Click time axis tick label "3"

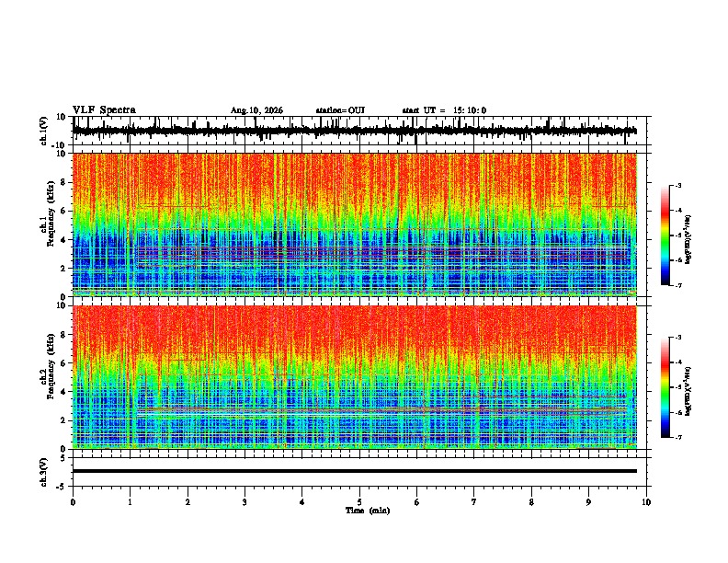(x=245, y=502)
